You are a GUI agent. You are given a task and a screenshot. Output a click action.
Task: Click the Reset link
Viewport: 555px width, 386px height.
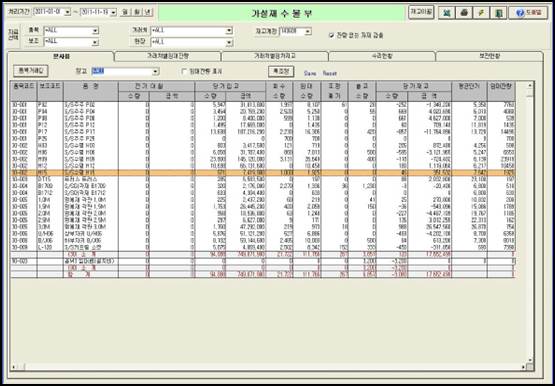click(330, 73)
